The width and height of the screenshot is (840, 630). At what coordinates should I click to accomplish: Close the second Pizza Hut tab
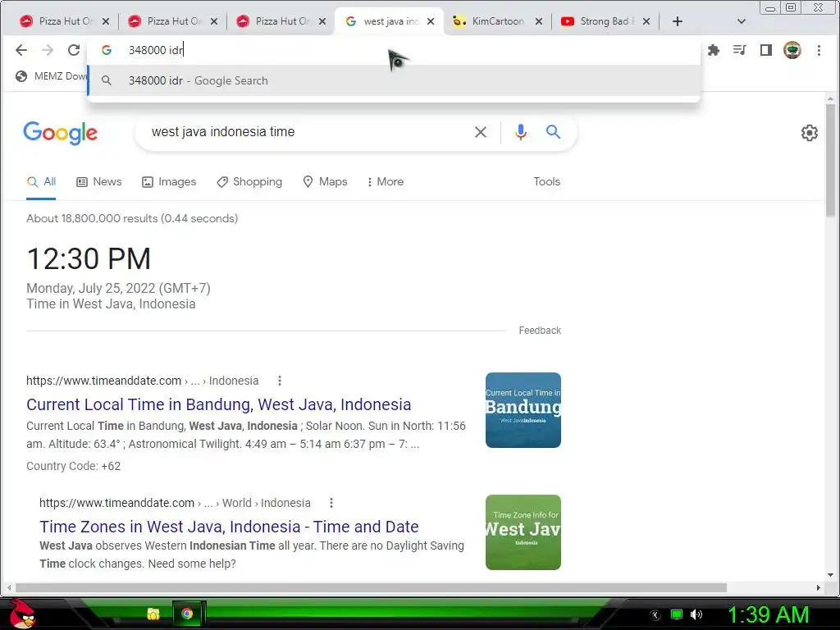[x=214, y=21]
